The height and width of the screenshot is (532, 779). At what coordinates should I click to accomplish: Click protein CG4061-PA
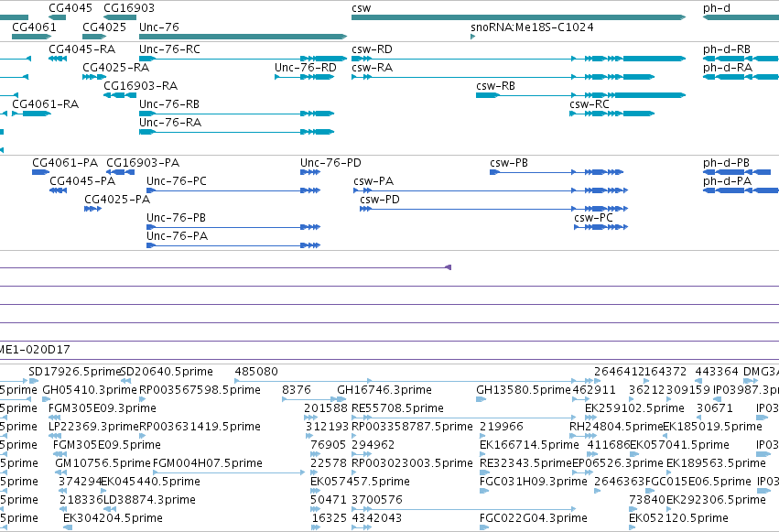click(41, 172)
